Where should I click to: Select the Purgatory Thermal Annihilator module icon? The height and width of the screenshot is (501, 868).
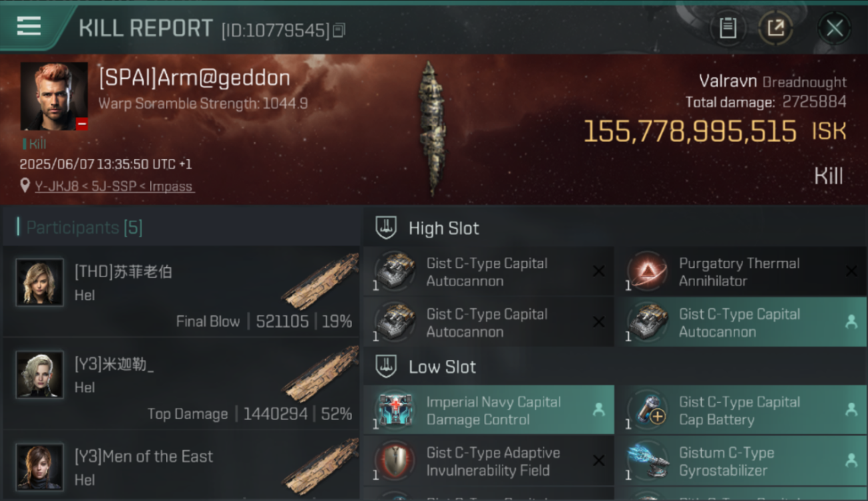pyautogui.click(x=648, y=272)
